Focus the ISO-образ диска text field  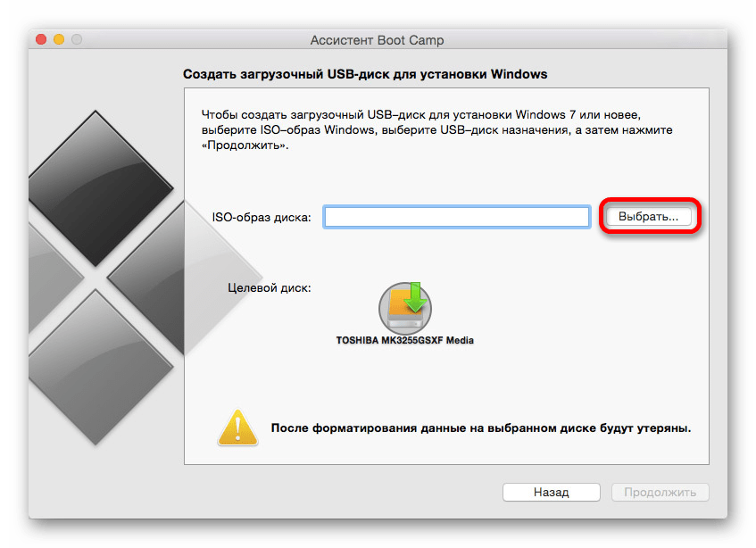pyautogui.click(x=456, y=217)
